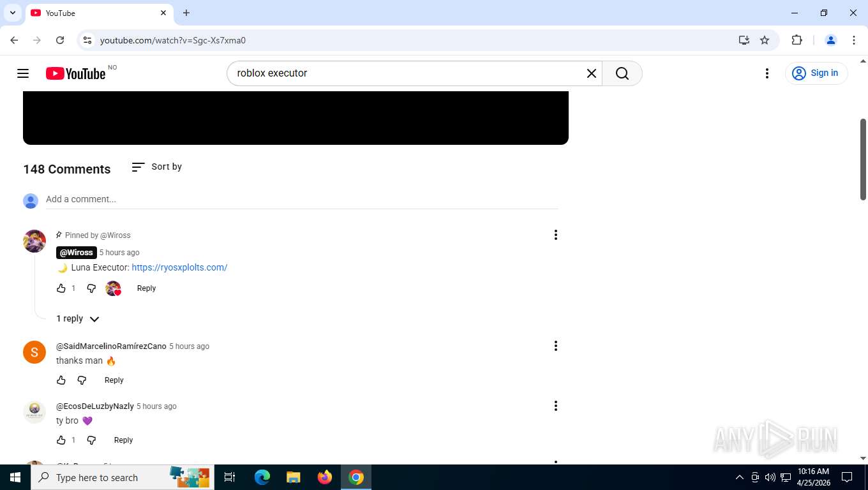Open the ryosxplolts.com link

[x=179, y=267]
